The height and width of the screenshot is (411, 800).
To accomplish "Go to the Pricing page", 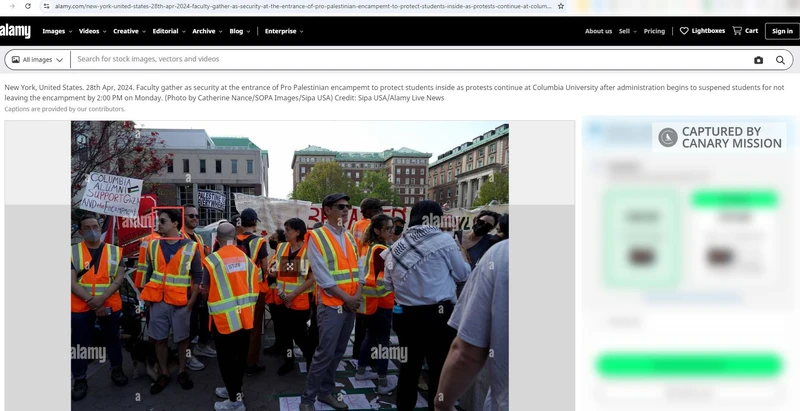I will (654, 31).
